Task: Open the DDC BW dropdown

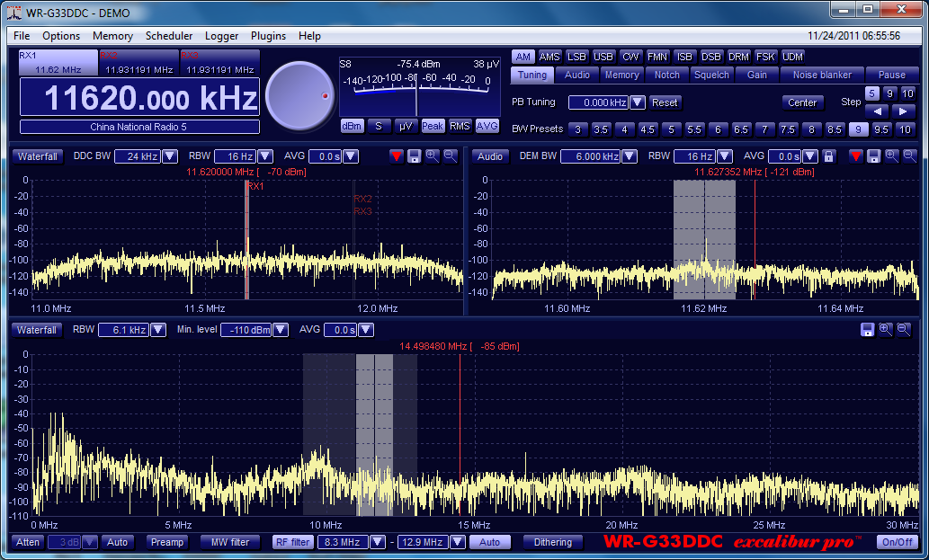Action: pos(168,156)
